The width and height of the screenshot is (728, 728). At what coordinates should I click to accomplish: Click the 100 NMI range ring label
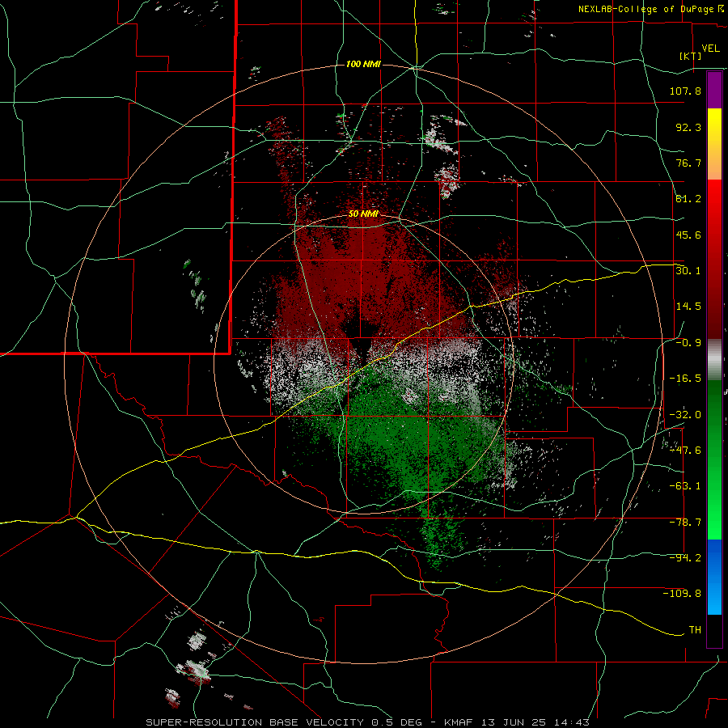pyautogui.click(x=363, y=64)
